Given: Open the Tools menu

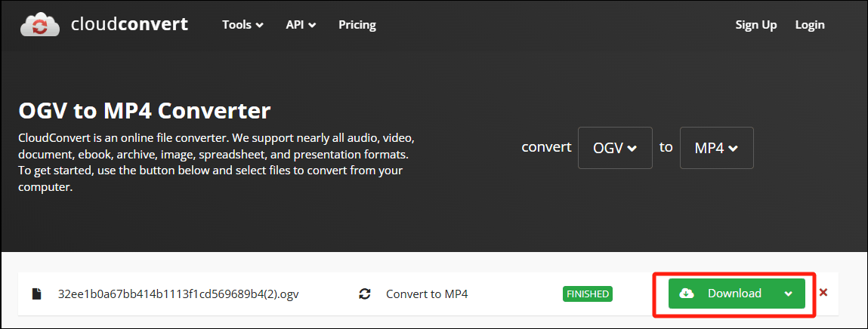Looking at the screenshot, I should click(x=242, y=25).
